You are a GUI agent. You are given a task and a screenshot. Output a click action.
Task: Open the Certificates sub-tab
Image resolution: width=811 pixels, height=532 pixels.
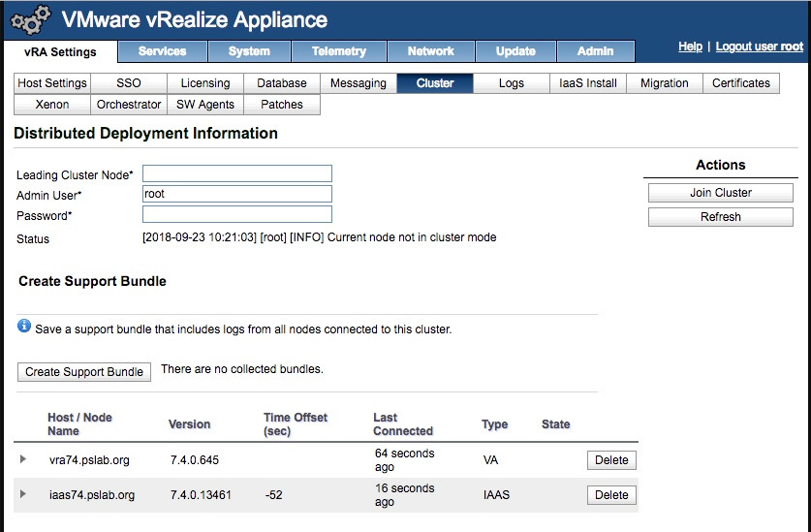[x=741, y=83]
